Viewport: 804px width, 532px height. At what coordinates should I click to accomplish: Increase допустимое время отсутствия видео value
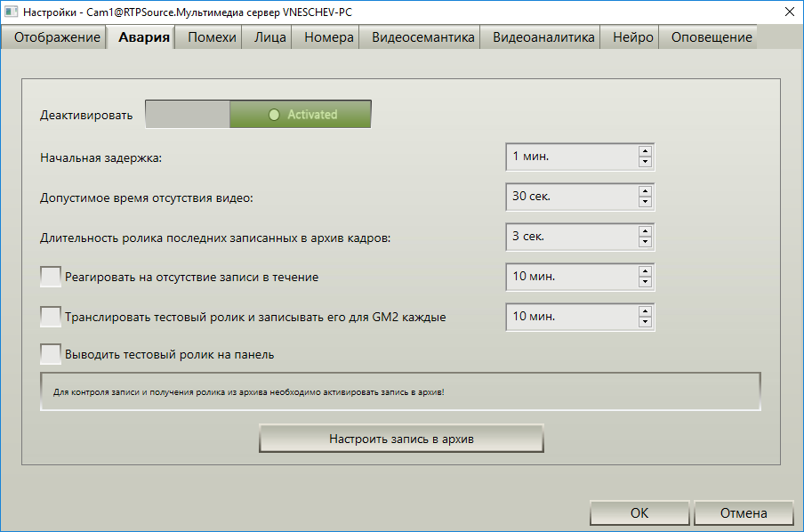point(645,191)
